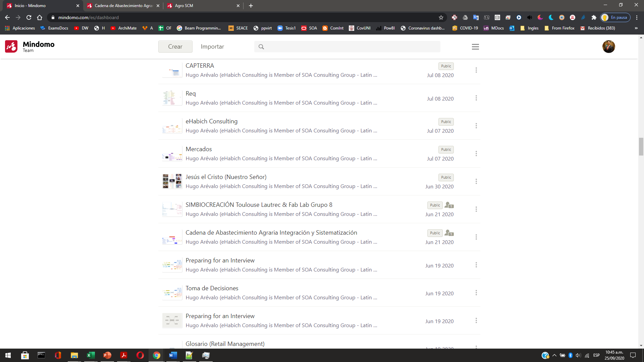Open Microsoft Store from taskbar
This screenshot has height=362, width=644.
(25, 355)
